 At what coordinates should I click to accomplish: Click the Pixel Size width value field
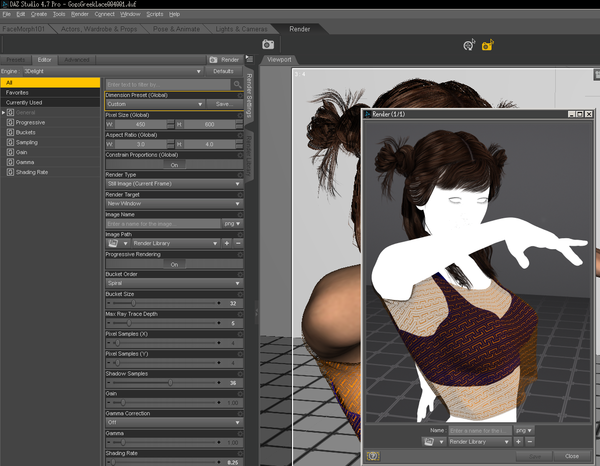pos(140,124)
